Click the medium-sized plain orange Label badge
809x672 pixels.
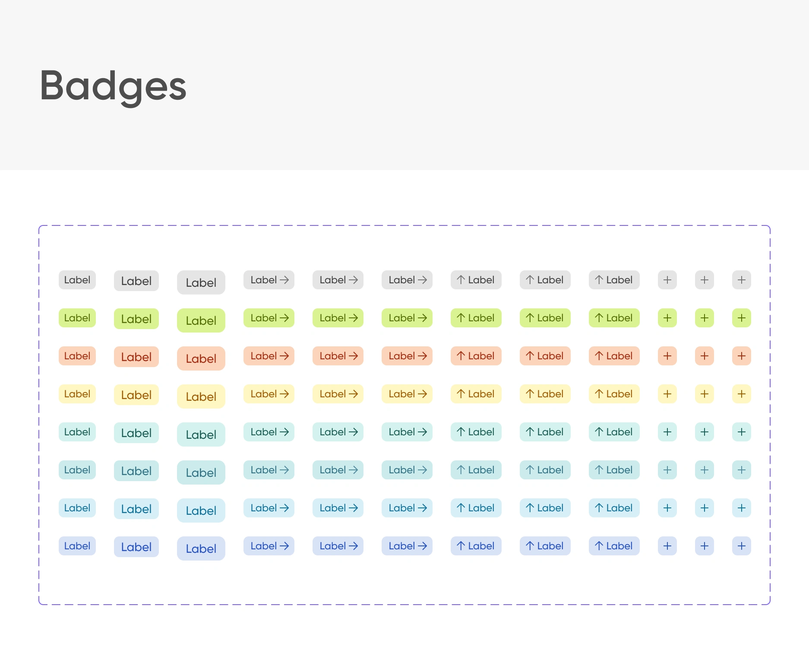tap(136, 357)
